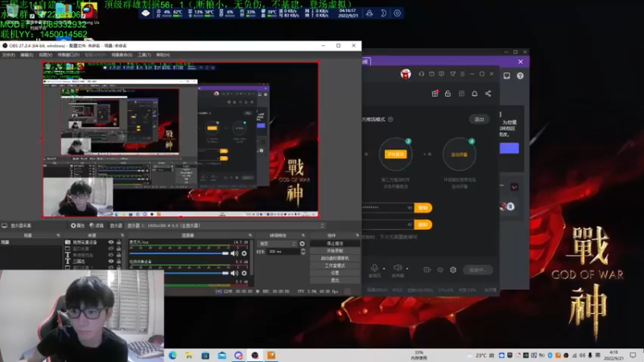Click the padlock icon in streaming app
Viewport: 644px width, 362px height.
pos(448,93)
